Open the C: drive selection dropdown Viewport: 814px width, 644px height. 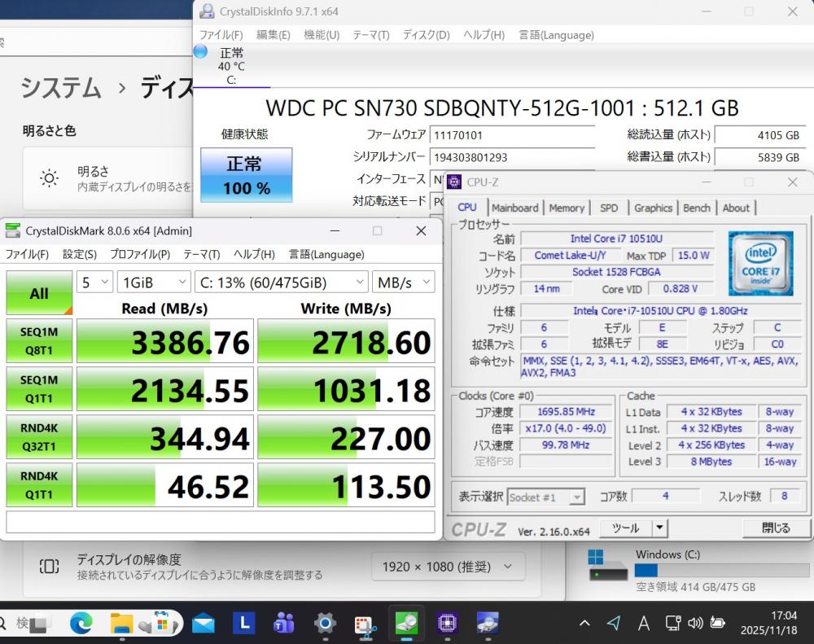[x=282, y=283]
